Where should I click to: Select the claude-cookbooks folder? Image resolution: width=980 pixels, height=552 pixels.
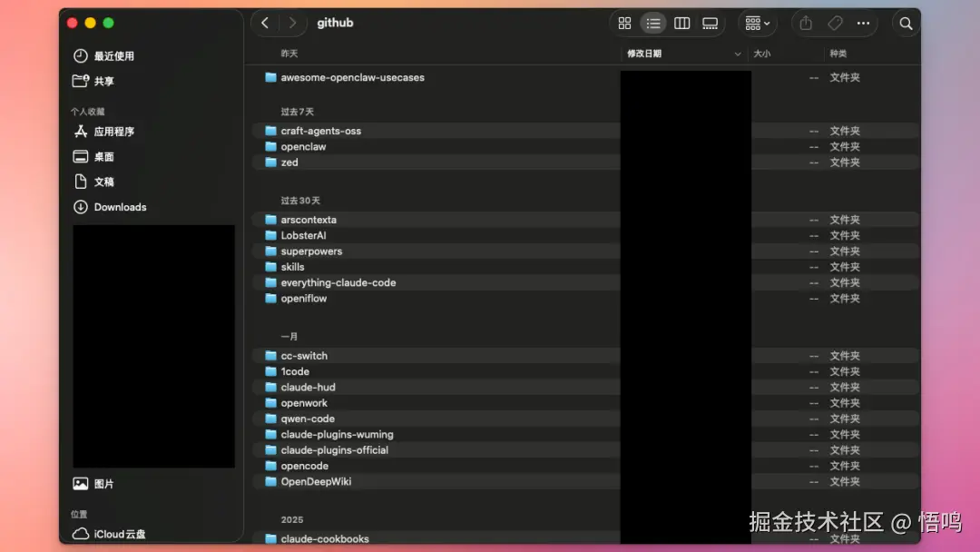click(x=325, y=538)
